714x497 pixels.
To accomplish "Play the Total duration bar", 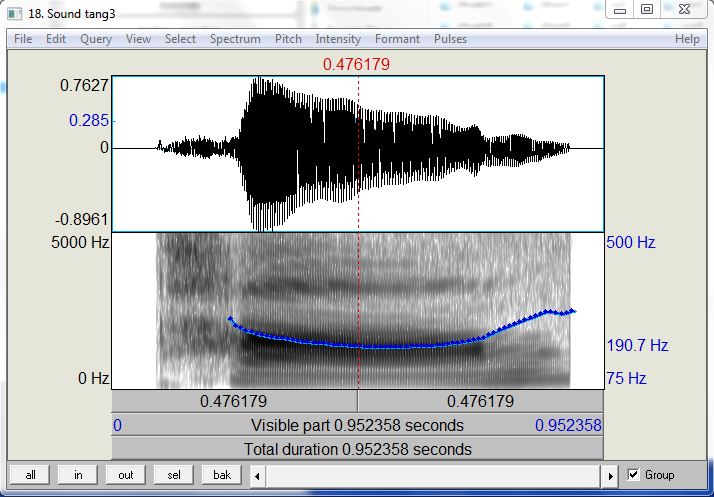I will click(x=357, y=449).
